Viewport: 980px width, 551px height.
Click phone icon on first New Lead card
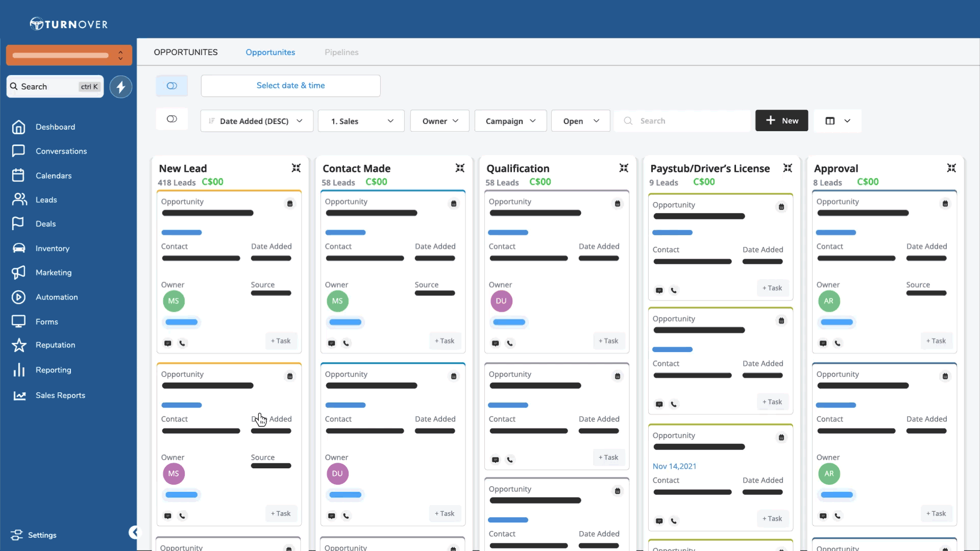point(182,343)
